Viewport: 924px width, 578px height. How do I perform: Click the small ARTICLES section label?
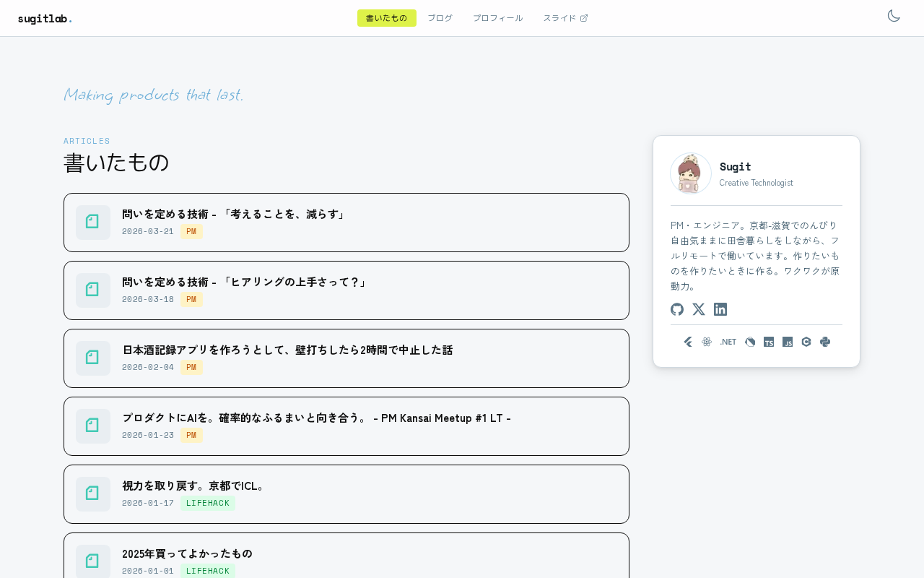87,141
